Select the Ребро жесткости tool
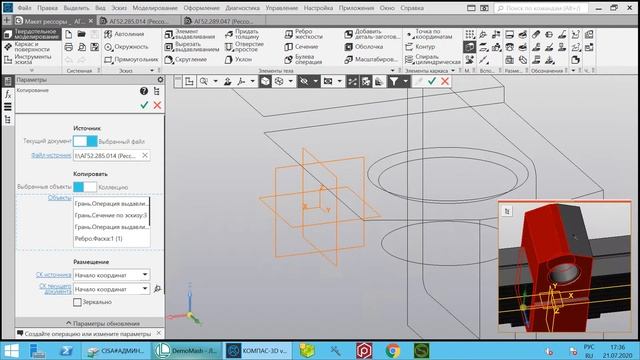Image resolution: width=640 pixels, height=360 pixels. 303,34
